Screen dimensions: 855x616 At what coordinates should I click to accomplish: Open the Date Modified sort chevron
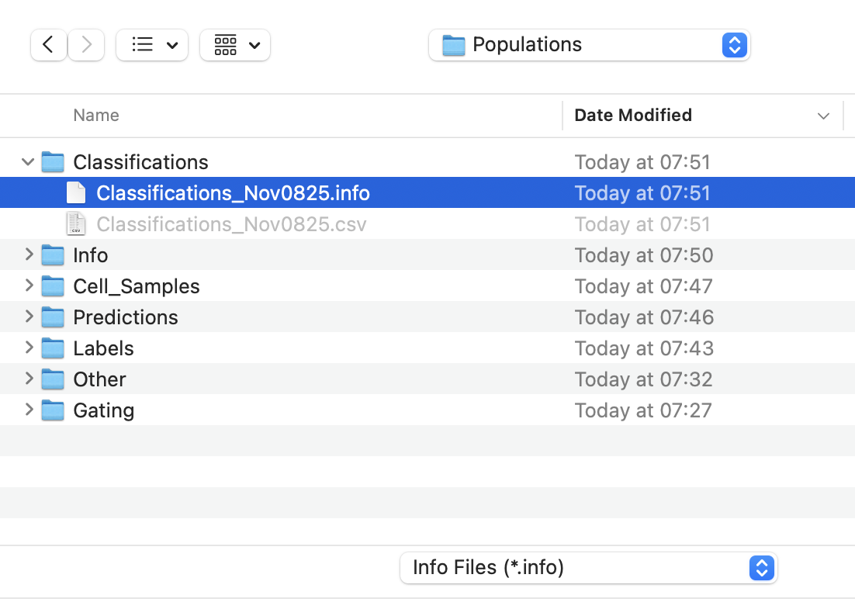click(x=823, y=116)
